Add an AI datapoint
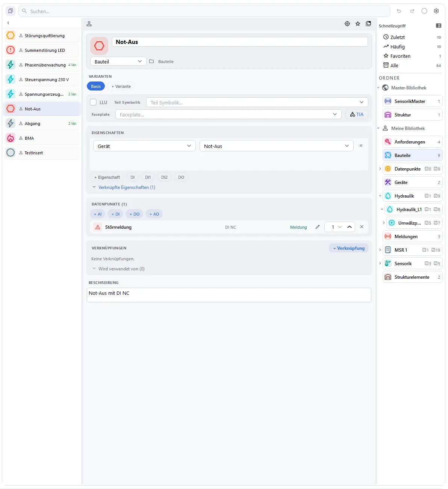448x489 pixels. [x=98, y=214]
